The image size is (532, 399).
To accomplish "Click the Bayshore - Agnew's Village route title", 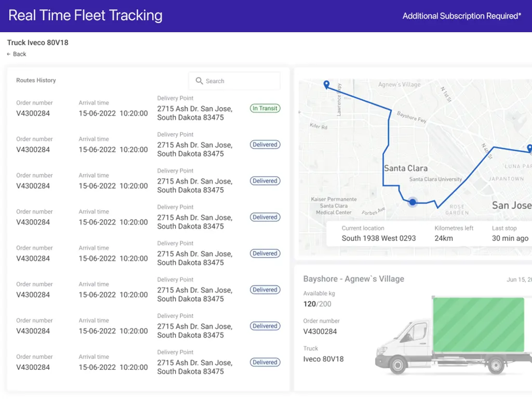I will (x=353, y=279).
